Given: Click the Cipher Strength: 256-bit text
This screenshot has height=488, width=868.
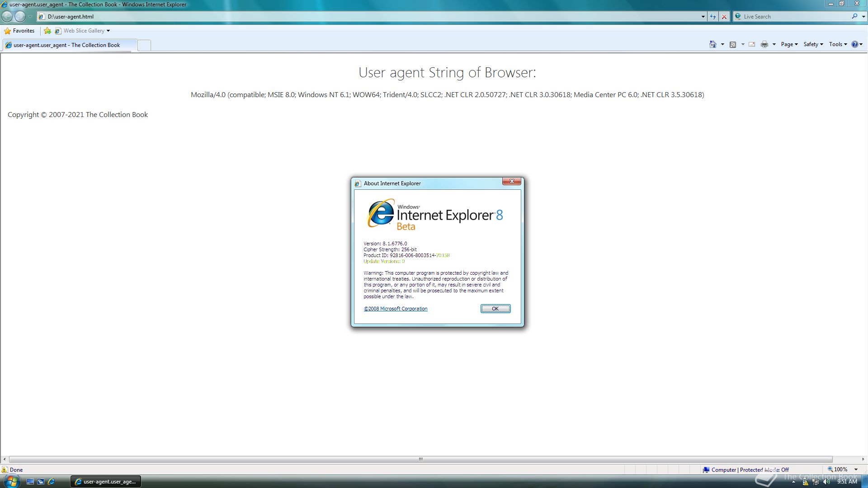Looking at the screenshot, I should click(x=390, y=249).
